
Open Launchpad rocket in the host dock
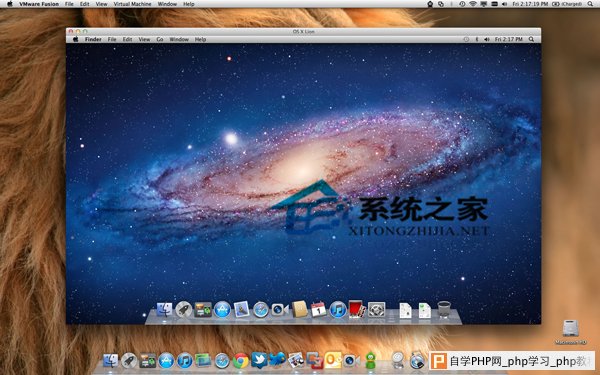pyautogui.click(x=129, y=360)
